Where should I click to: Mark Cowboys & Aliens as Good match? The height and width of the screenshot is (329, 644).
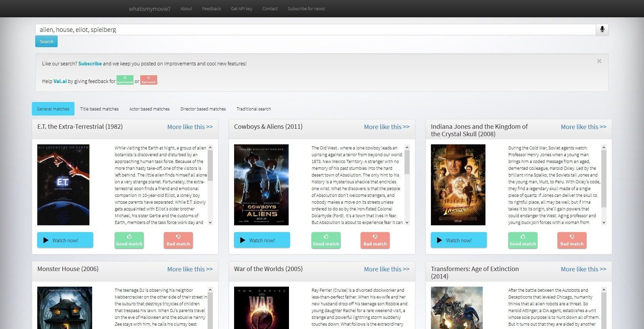[x=326, y=240]
